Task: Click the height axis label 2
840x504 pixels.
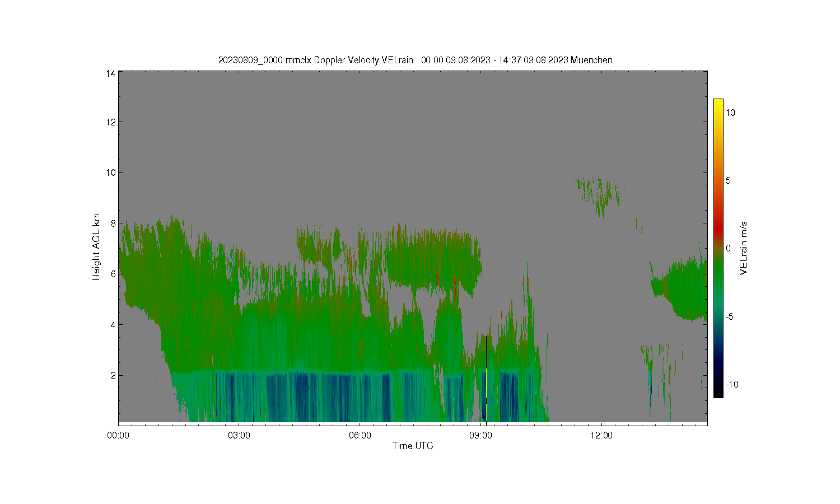Action: pyautogui.click(x=113, y=375)
